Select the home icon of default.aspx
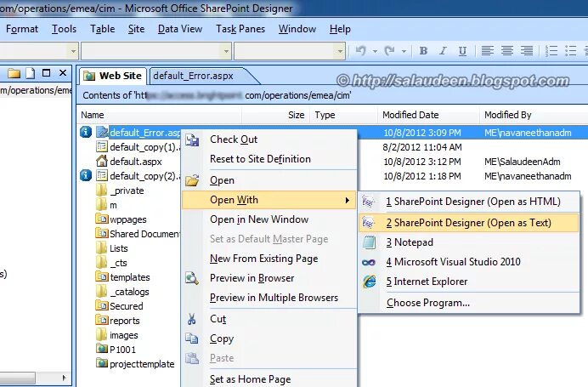588x387 pixels. [x=102, y=161]
